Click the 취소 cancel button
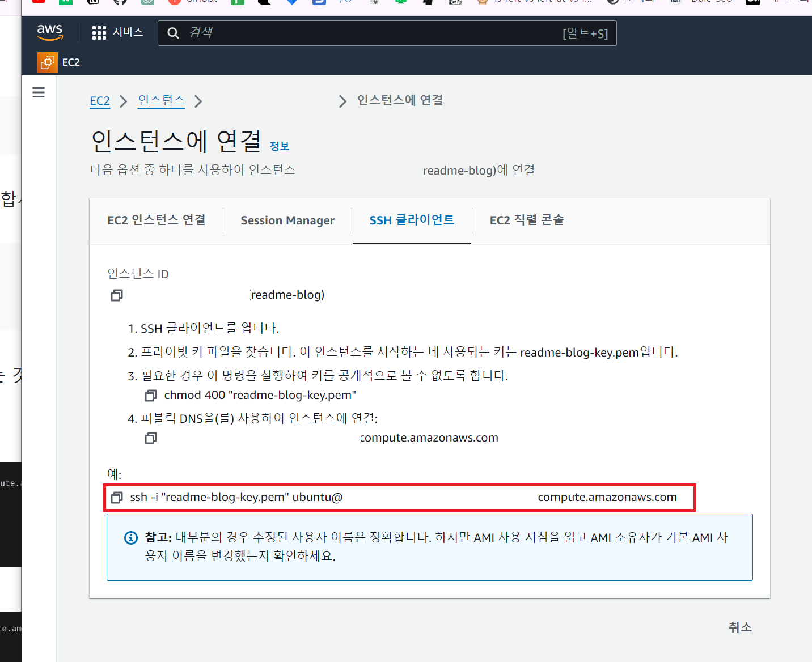The height and width of the screenshot is (662, 812). coord(740,627)
